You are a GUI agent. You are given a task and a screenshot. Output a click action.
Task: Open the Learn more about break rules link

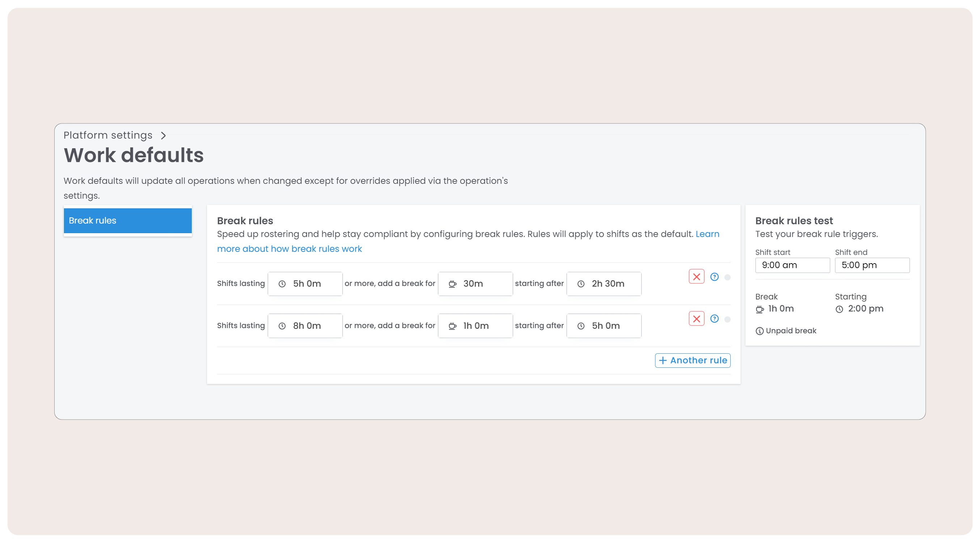tap(289, 249)
